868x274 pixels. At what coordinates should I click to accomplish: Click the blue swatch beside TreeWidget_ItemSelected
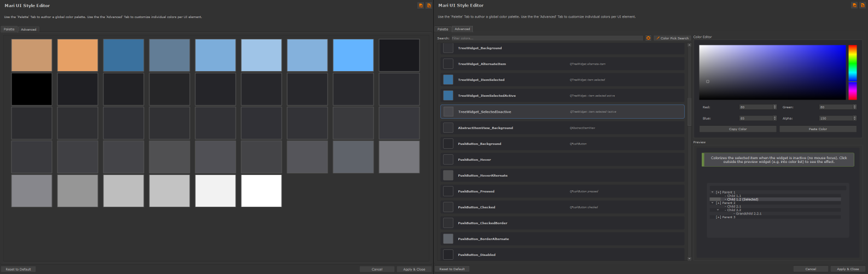448,80
